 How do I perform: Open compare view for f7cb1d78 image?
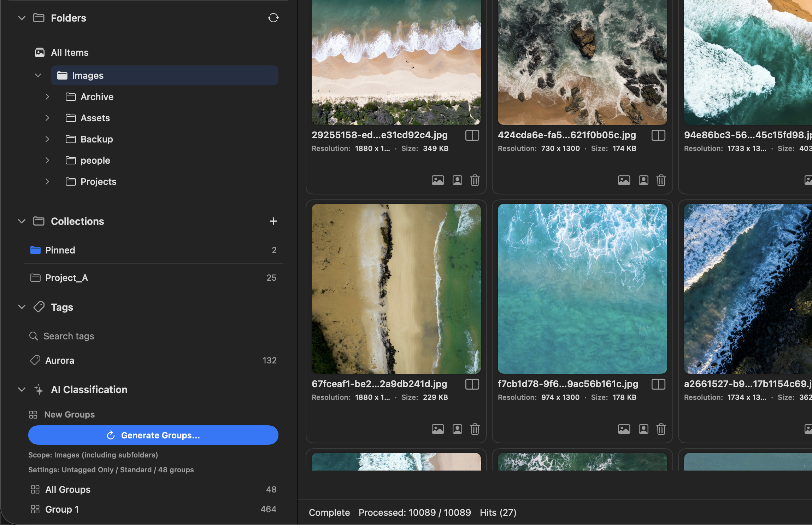tap(658, 384)
